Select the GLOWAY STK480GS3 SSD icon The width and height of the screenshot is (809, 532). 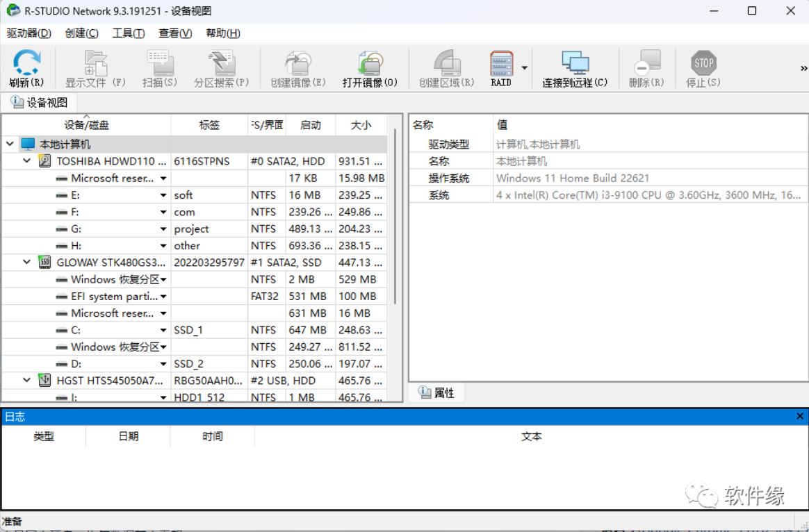pyautogui.click(x=45, y=263)
